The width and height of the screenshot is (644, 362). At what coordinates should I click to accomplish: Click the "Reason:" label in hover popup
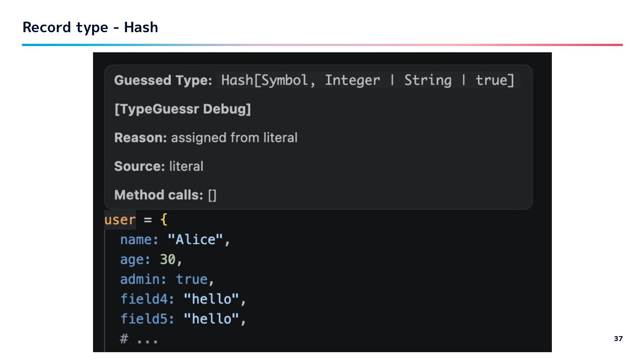[140, 138]
